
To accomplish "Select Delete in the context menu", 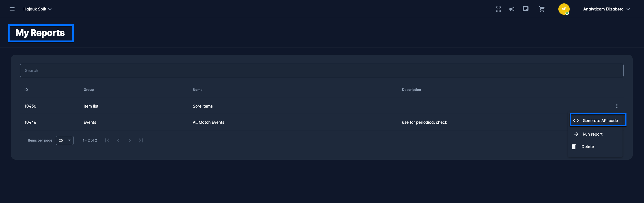I will click(x=587, y=147).
